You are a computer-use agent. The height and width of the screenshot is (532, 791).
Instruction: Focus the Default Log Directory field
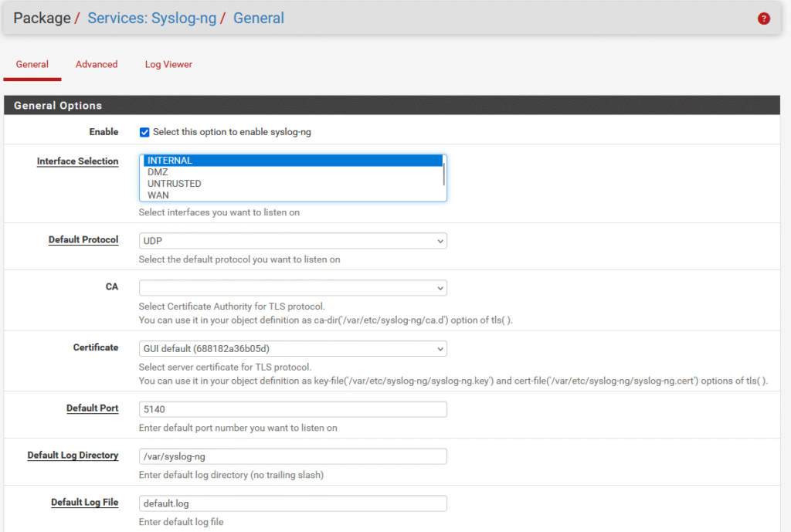coord(293,456)
